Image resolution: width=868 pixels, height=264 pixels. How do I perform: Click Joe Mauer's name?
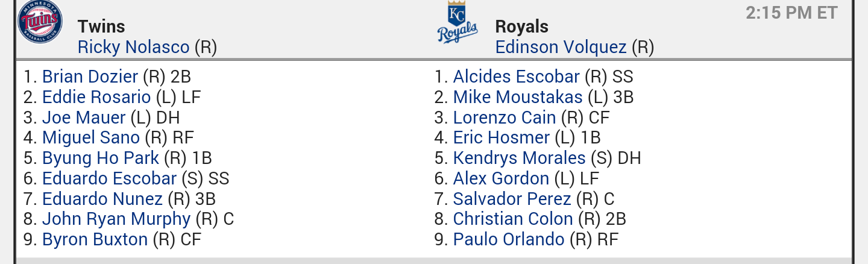84,118
